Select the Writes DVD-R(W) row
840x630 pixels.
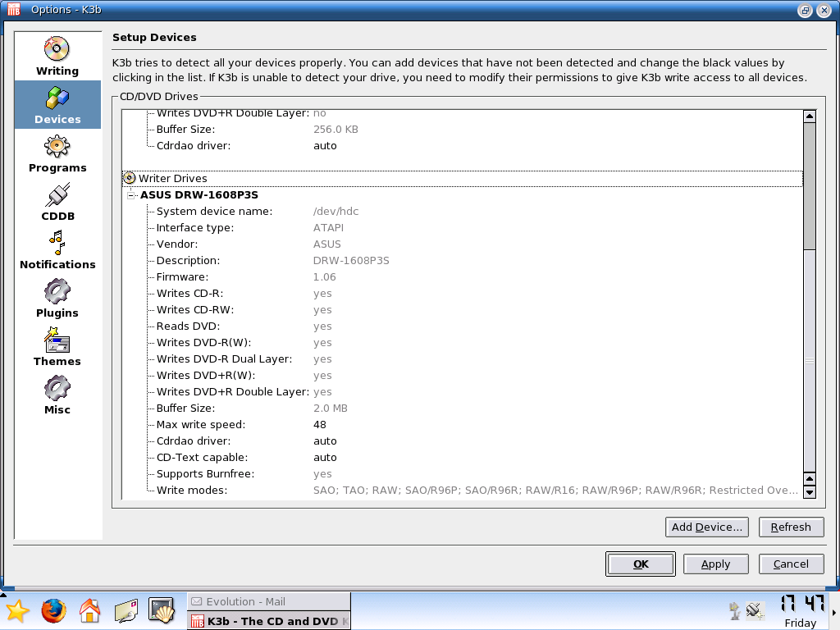463,343
